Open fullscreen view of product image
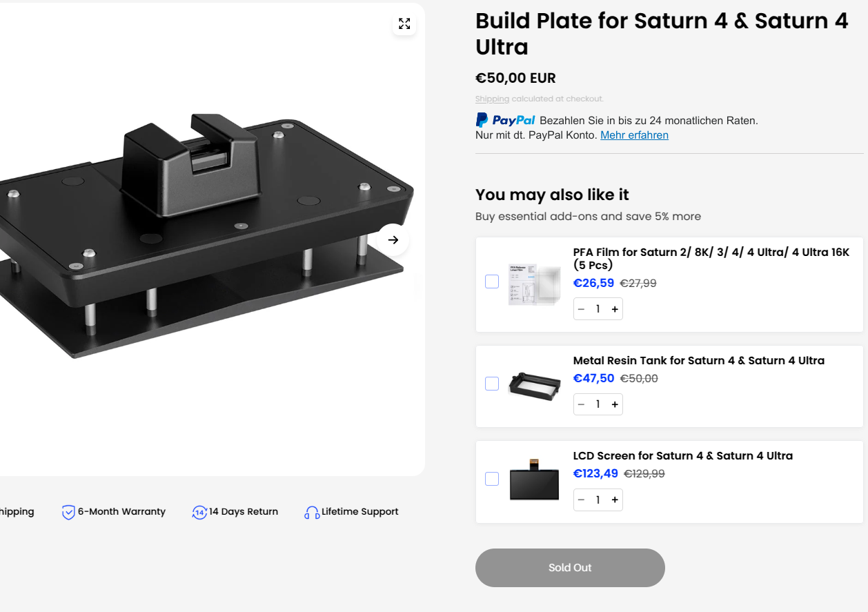The image size is (868, 612). click(x=404, y=24)
